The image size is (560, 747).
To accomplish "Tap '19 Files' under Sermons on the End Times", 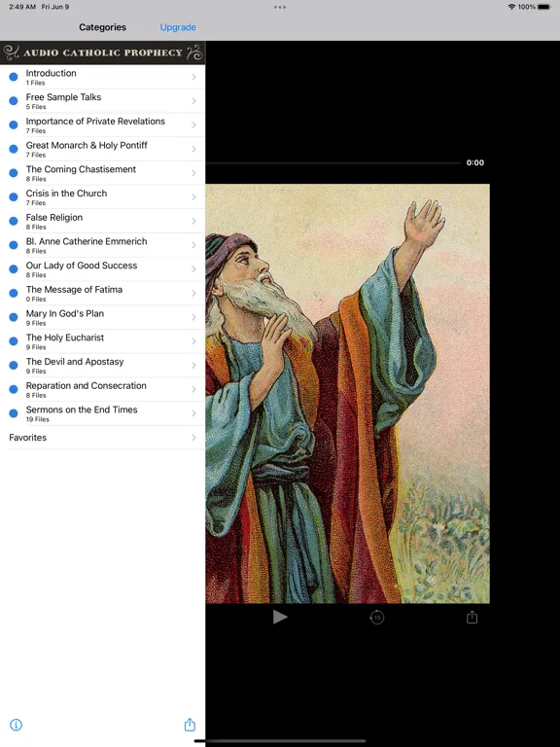I will (x=37, y=419).
